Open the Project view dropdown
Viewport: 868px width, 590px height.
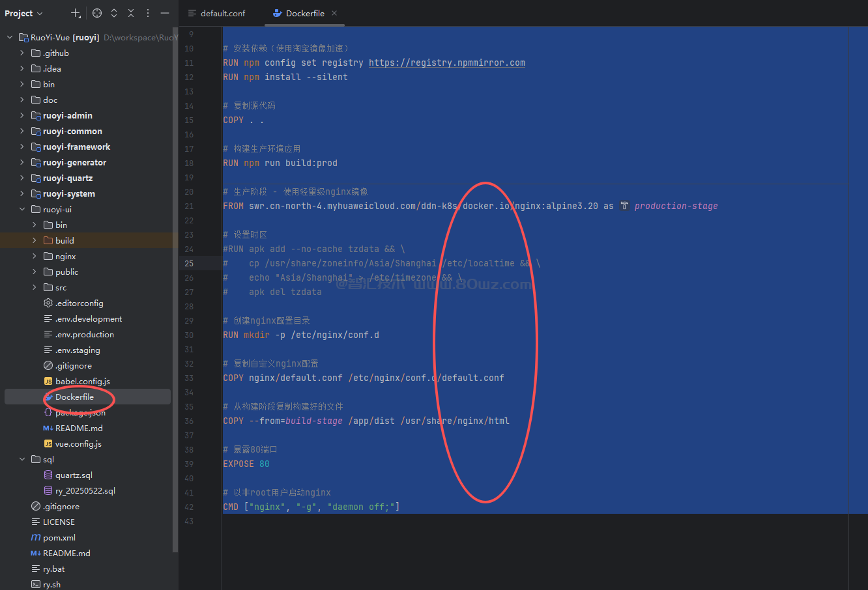coord(23,13)
